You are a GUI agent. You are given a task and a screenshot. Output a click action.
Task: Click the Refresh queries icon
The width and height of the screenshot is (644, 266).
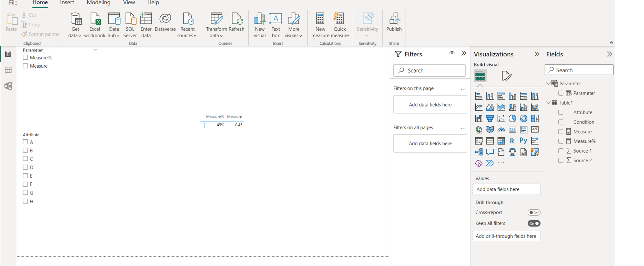pos(236,22)
